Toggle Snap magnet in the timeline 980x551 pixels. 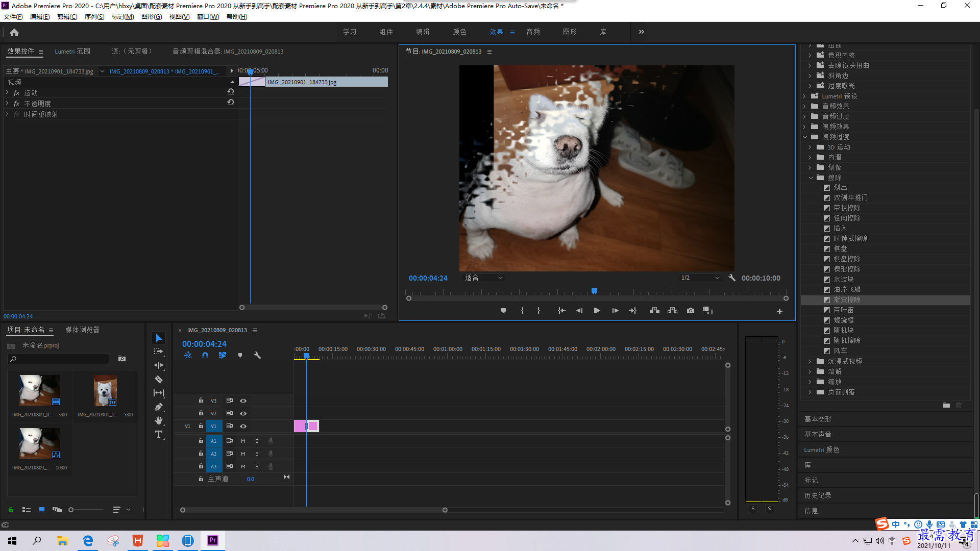[205, 355]
